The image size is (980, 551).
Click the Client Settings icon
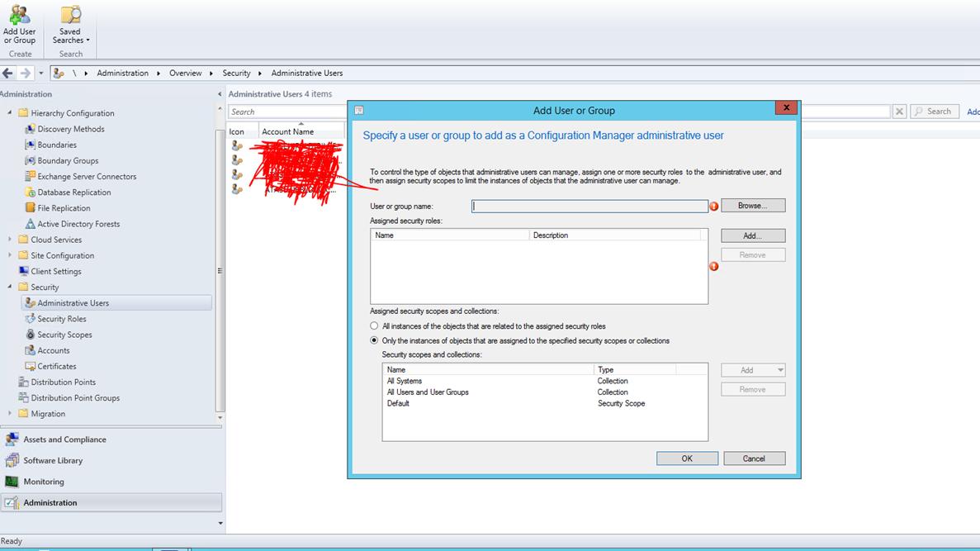24,272
